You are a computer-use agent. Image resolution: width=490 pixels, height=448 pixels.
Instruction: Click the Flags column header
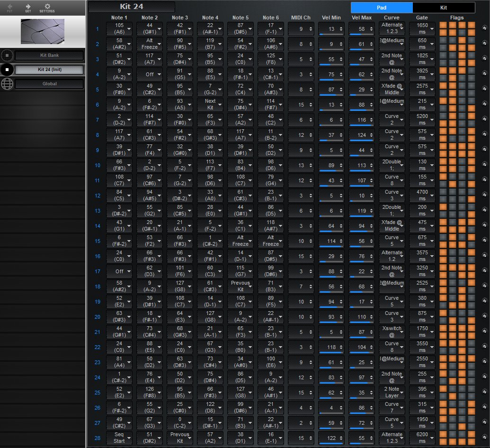[x=457, y=18]
